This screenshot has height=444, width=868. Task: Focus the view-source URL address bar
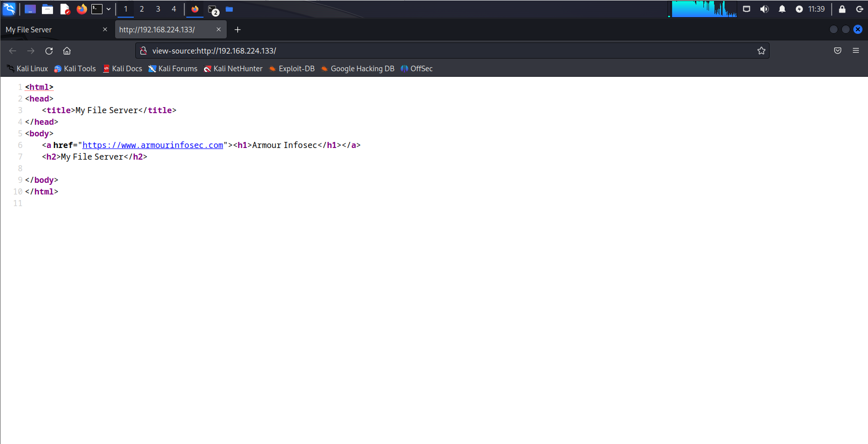click(452, 51)
